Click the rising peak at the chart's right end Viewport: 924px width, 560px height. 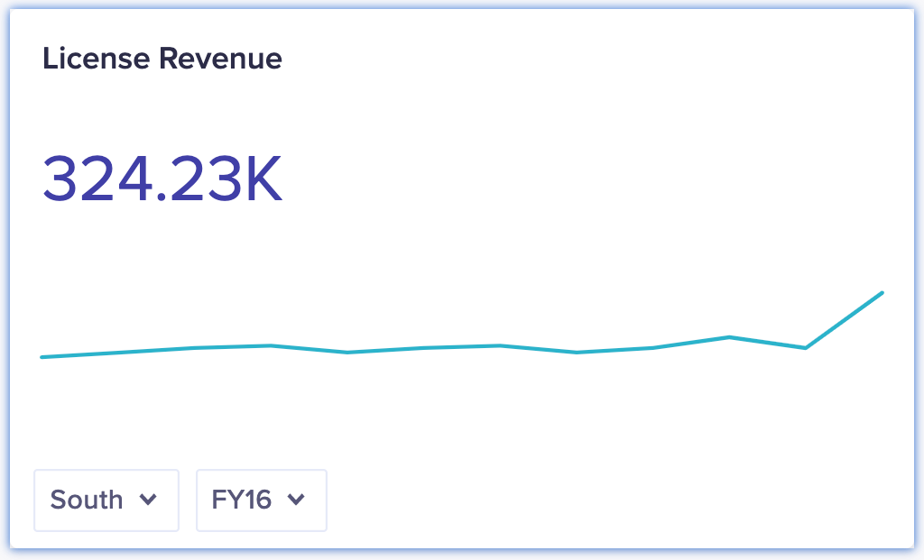880,294
